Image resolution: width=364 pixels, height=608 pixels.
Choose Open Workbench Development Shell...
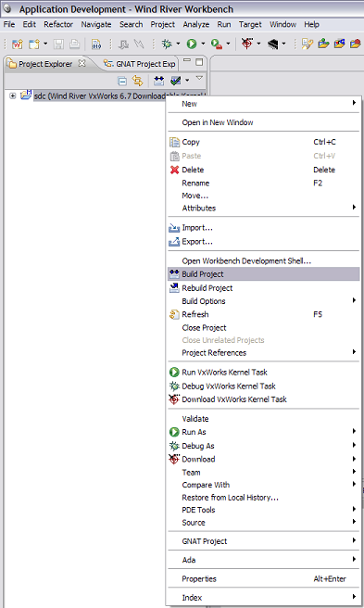[x=264, y=261]
